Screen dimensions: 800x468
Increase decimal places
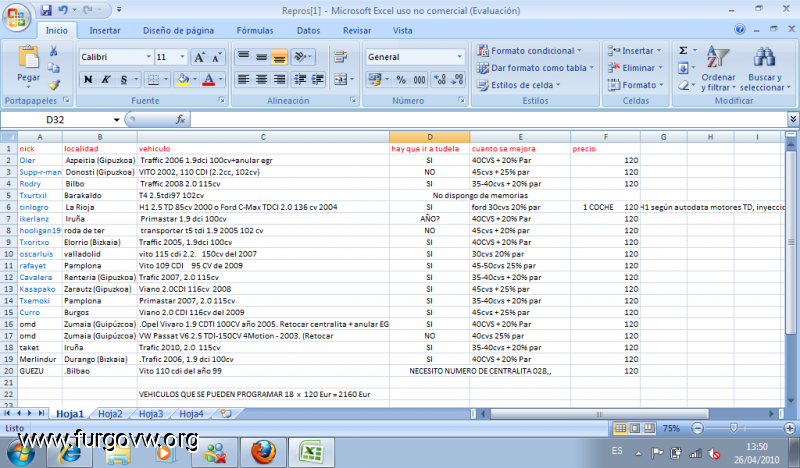point(439,79)
